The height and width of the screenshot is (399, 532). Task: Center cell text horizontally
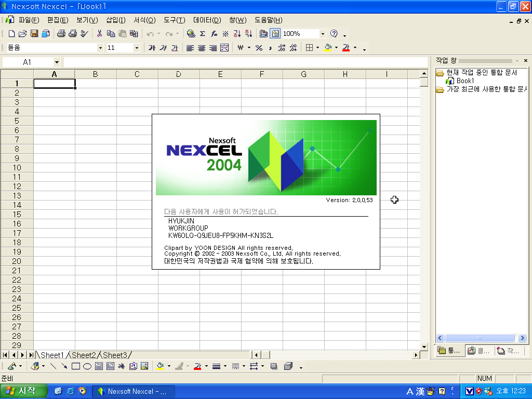(x=202, y=48)
